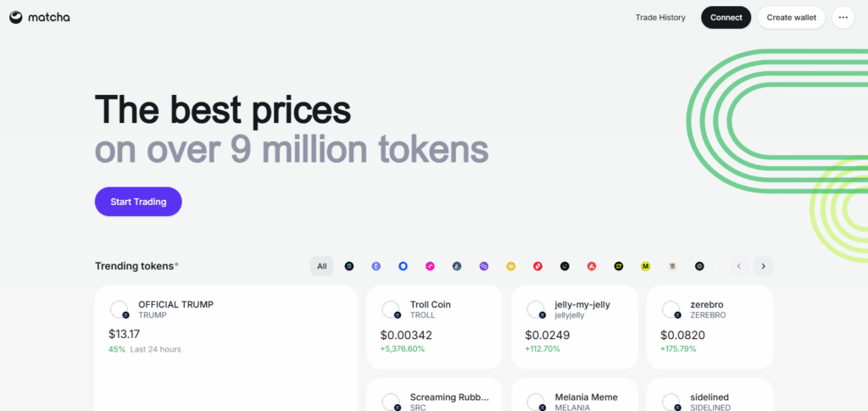
Task: Select the purple Polygon chain icon
Action: [484, 266]
